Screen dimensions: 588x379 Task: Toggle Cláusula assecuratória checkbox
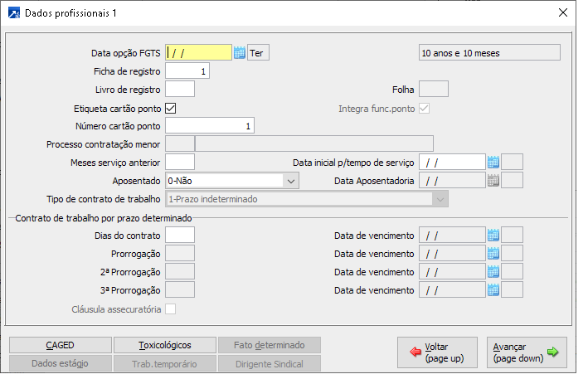click(x=171, y=309)
